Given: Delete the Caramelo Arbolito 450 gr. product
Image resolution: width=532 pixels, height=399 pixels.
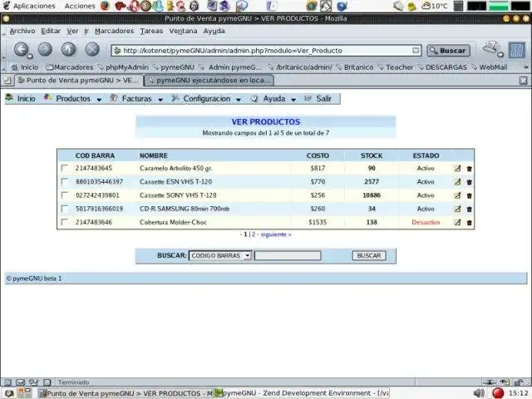Looking at the screenshot, I should click(x=469, y=169).
